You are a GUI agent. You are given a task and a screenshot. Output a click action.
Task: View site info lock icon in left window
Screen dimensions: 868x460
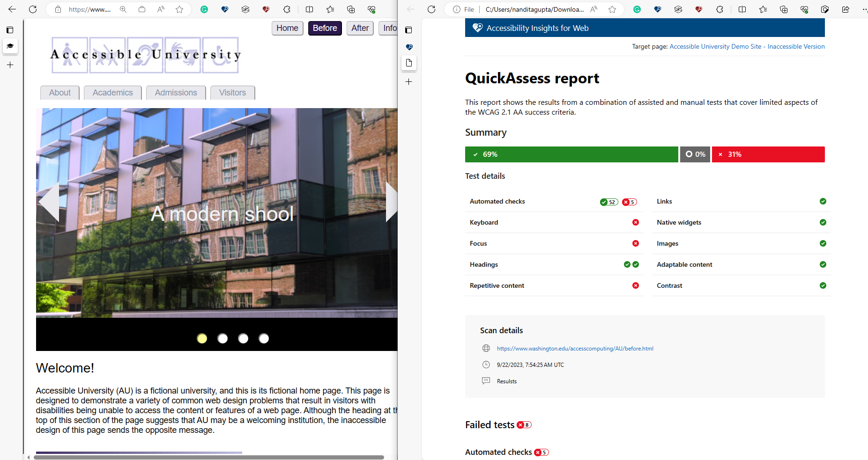pyautogui.click(x=58, y=9)
